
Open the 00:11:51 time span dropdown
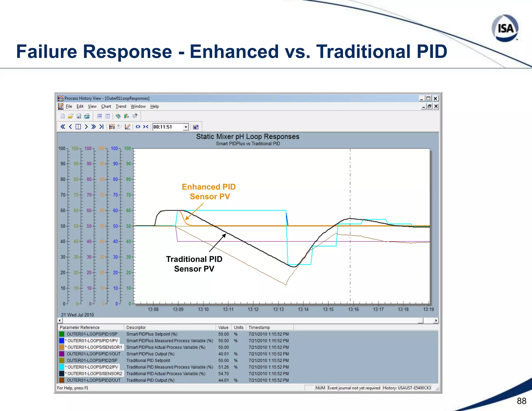coord(186,127)
